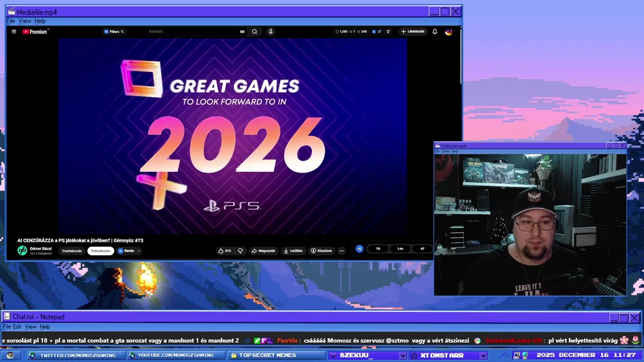Dislike the video with thumbs-down icon
Viewport: 644px width, 362px height.
pos(240,250)
